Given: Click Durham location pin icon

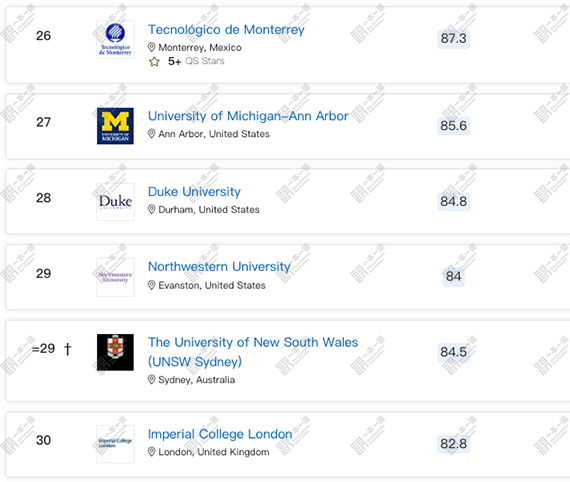Looking at the screenshot, I should coord(152,209).
